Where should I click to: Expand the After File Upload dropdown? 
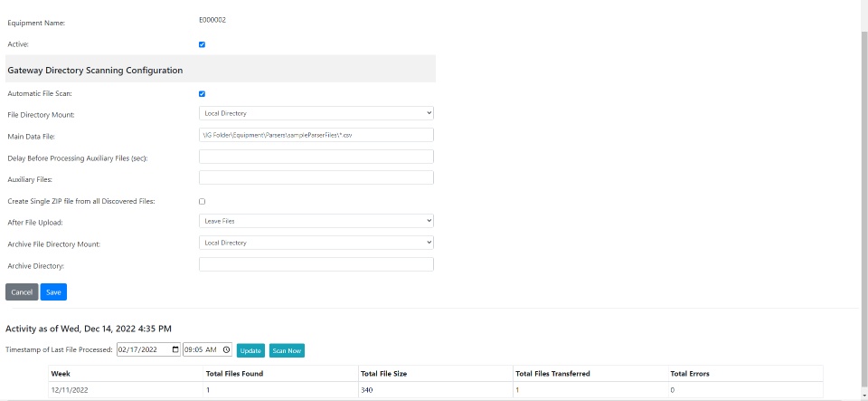coord(316,221)
